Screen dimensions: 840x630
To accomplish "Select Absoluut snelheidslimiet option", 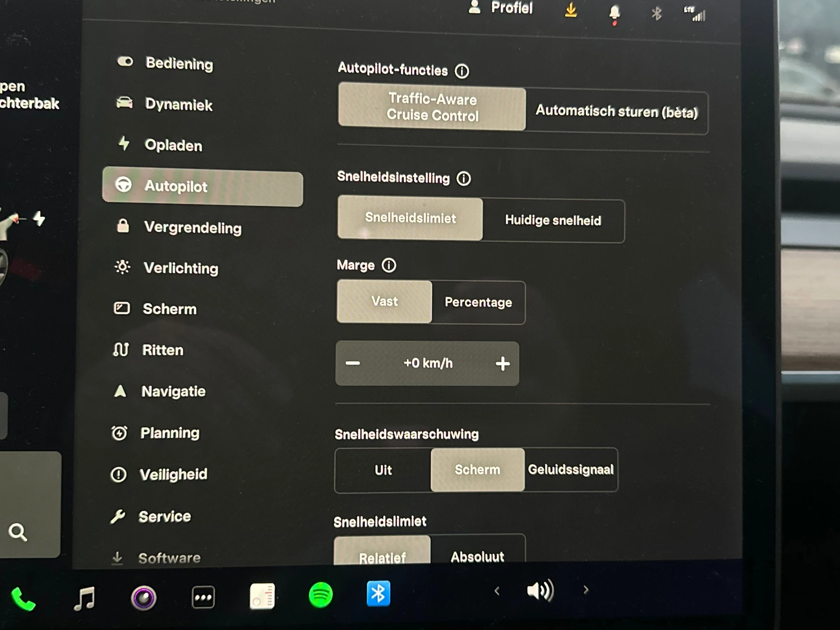I will coord(476,555).
